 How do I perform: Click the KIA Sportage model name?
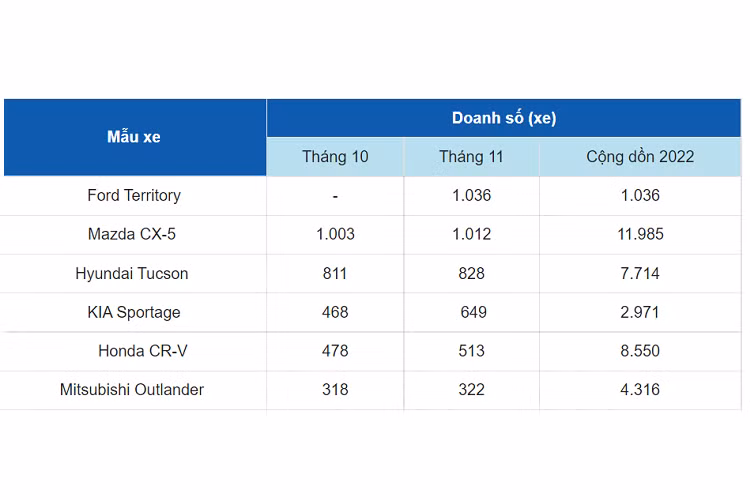point(134,312)
